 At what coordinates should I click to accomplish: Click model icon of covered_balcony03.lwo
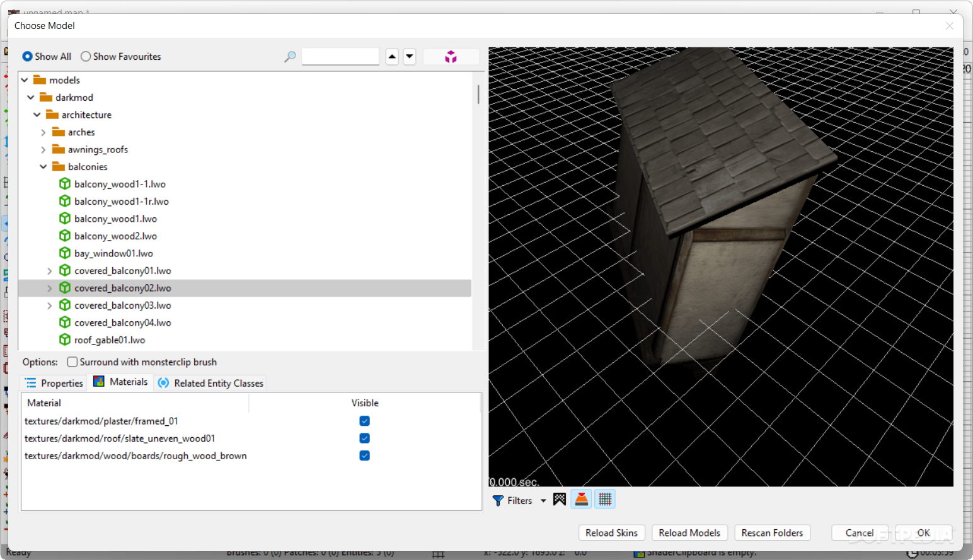pyautogui.click(x=65, y=305)
